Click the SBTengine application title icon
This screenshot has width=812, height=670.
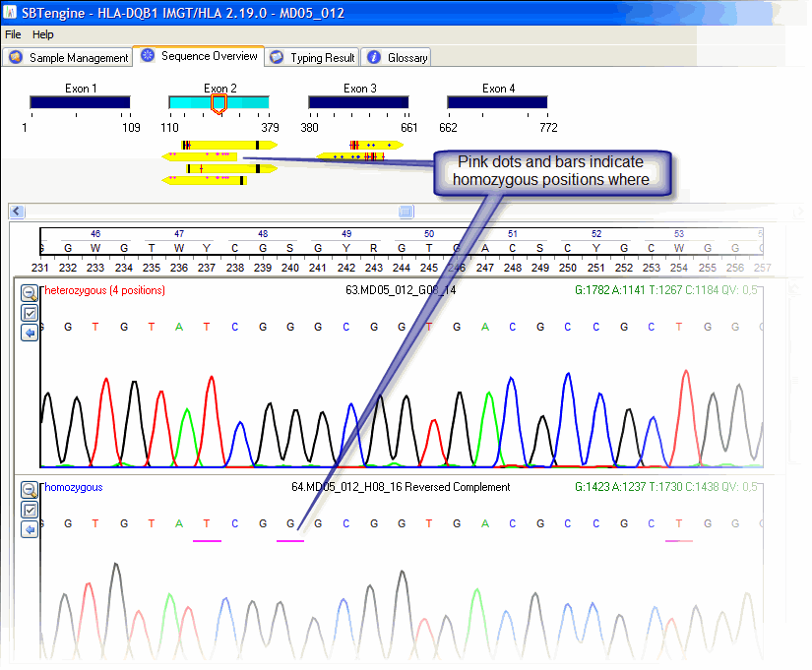click(x=10, y=13)
